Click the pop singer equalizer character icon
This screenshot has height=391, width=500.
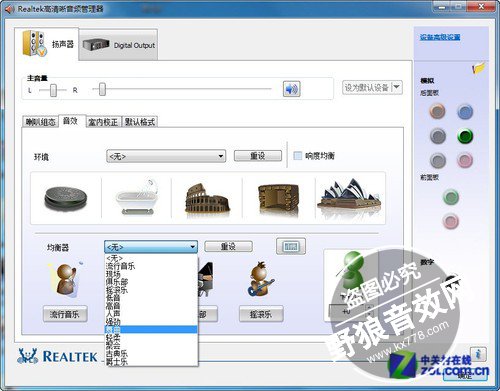coord(66,279)
